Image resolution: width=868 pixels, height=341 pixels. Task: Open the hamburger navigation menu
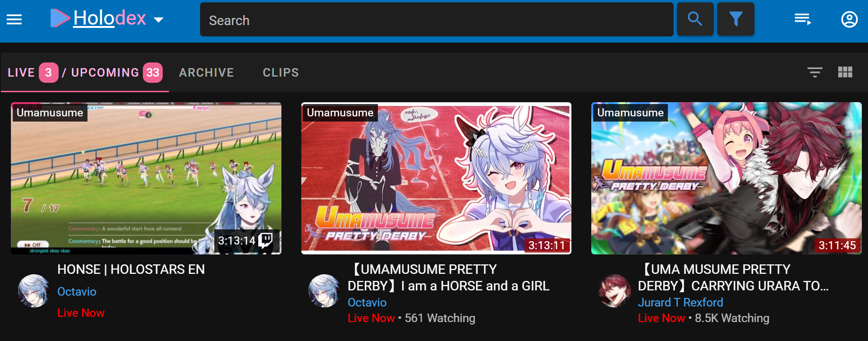[14, 19]
